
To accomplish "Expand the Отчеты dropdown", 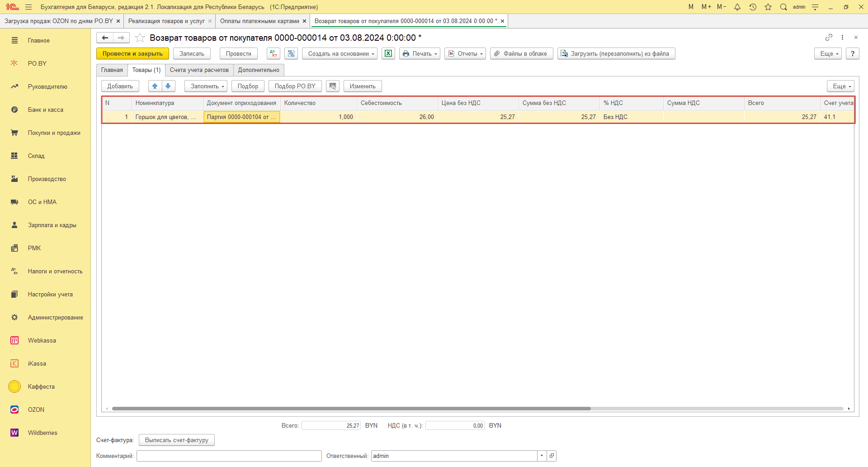I will coord(465,53).
